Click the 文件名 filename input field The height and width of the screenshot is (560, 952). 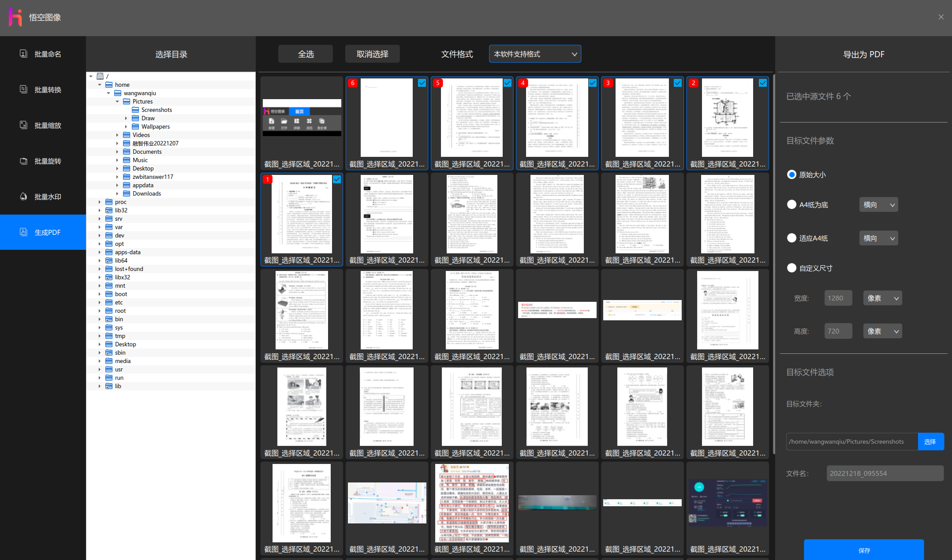point(885,473)
